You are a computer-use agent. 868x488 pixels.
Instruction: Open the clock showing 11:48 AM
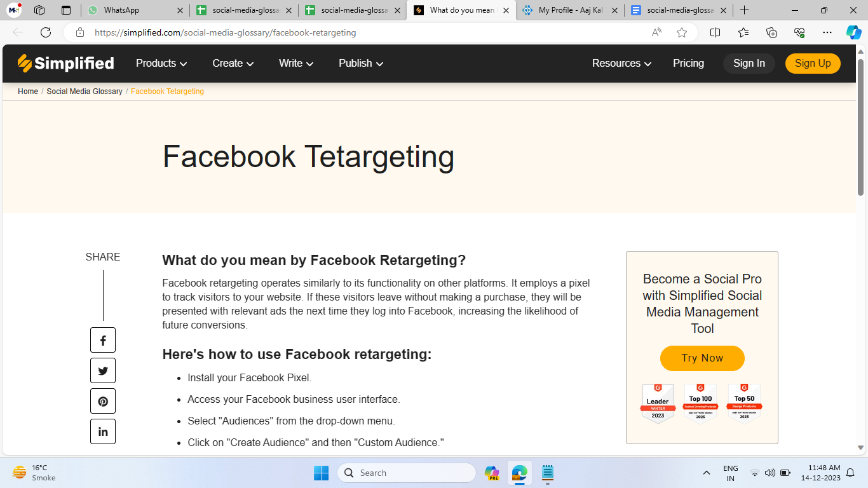(820, 473)
